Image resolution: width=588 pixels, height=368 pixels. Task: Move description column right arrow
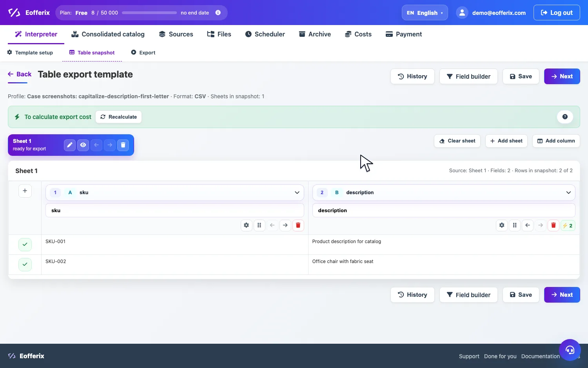point(541,225)
